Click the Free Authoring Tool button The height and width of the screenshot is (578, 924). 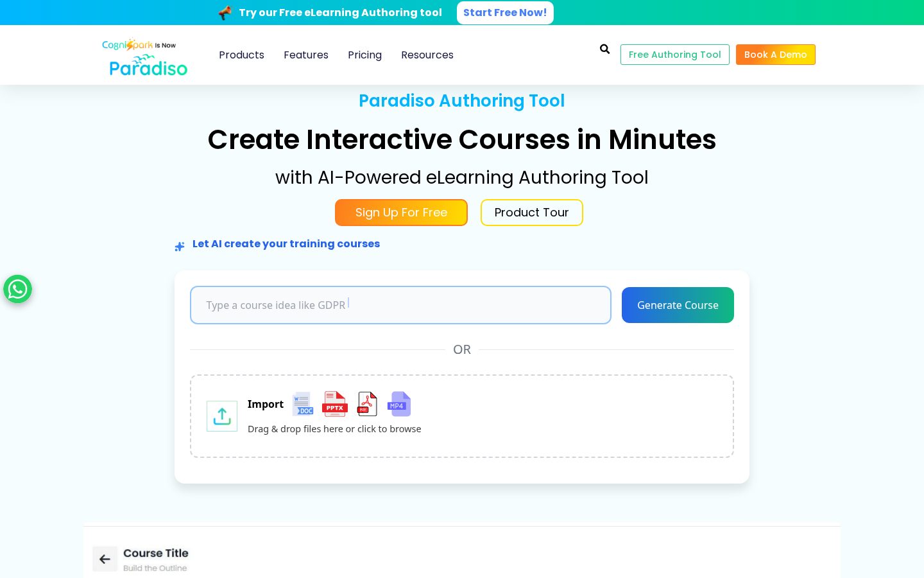[675, 55]
